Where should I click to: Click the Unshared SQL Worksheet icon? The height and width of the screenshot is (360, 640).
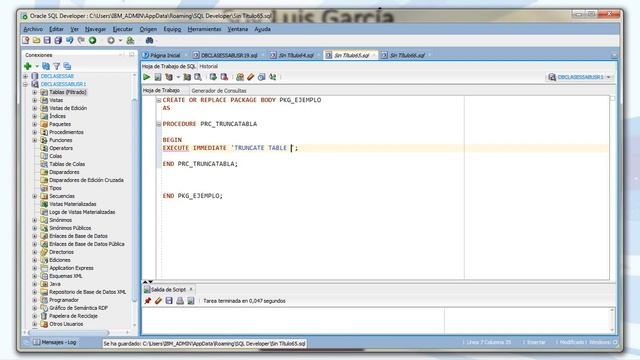240,77
